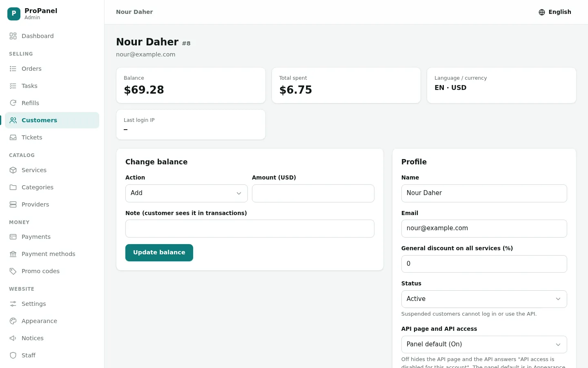Click the Orders list icon
Screen dimensions: 588x368
(13, 69)
